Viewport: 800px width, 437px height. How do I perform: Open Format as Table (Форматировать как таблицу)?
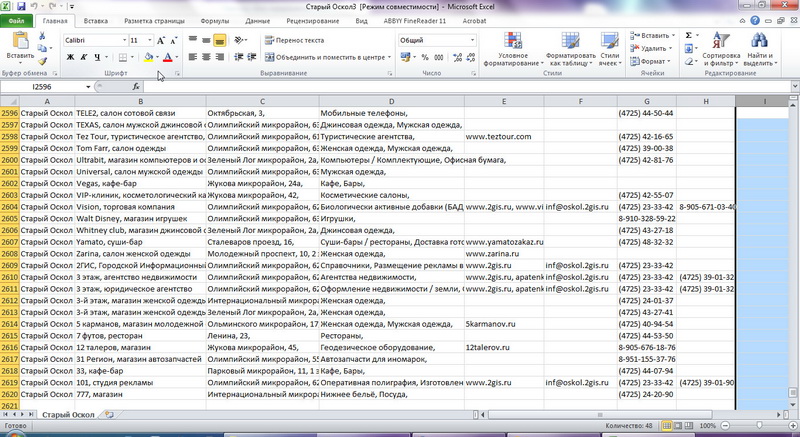pyautogui.click(x=570, y=49)
